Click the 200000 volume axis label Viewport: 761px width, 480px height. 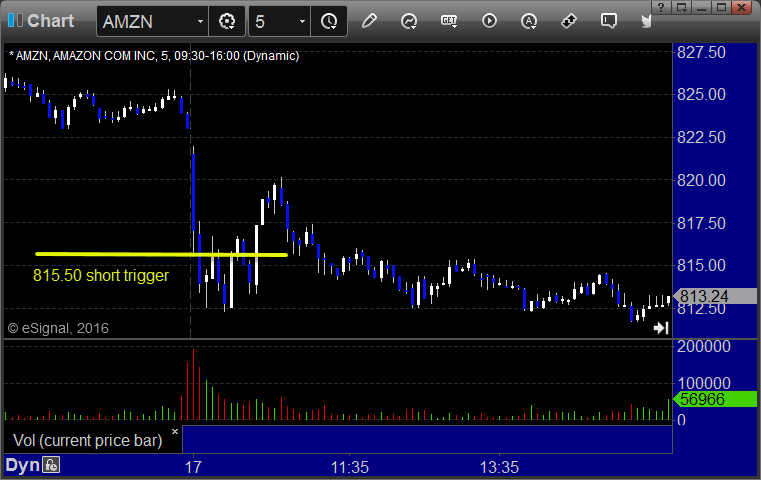(x=704, y=346)
